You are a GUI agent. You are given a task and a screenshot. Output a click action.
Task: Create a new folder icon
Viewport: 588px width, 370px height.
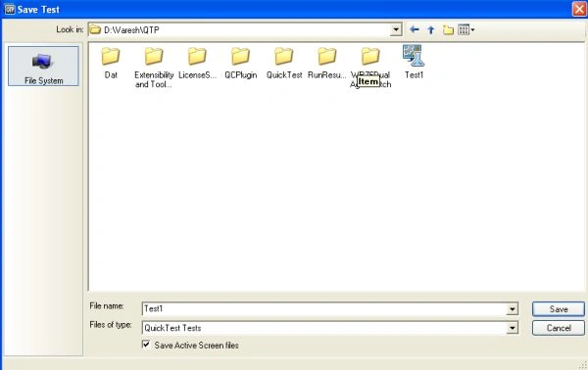pos(448,30)
